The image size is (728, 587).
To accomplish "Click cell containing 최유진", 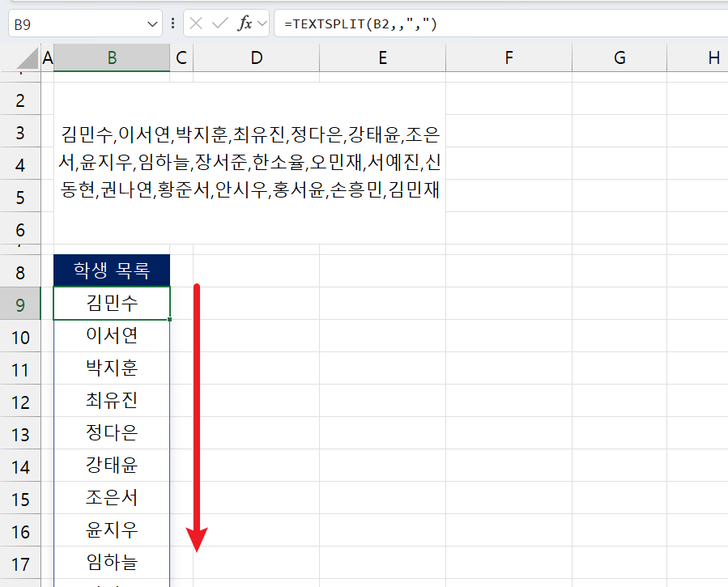I will click(x=112, y=401).
